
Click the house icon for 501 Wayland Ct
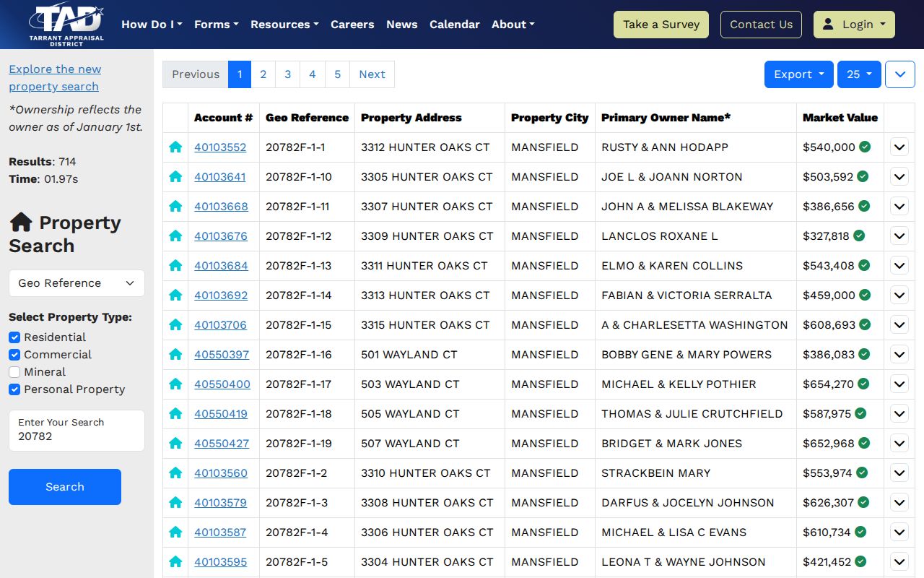click(x=175, y=354)
